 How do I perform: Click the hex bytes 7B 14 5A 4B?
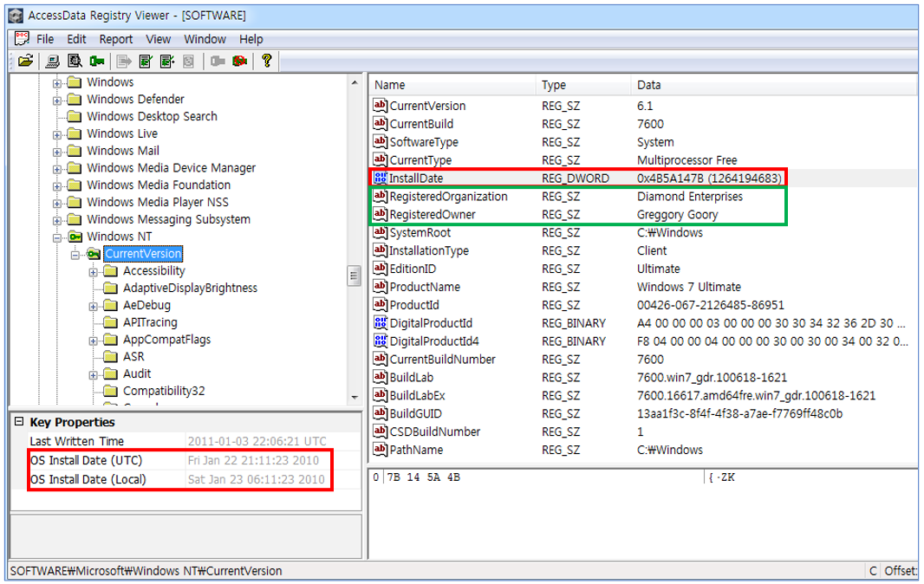tap(423, 477)
